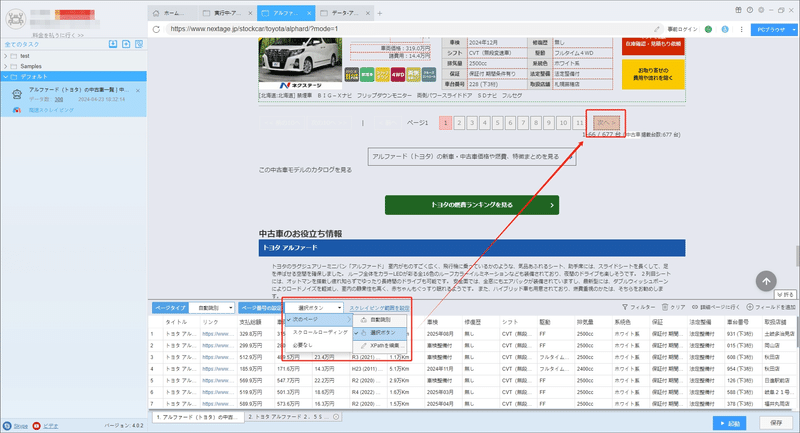Screen dimensions: 800x433
Task: Click フィールドを追加 plus icon
Action: tap(749, 307)
